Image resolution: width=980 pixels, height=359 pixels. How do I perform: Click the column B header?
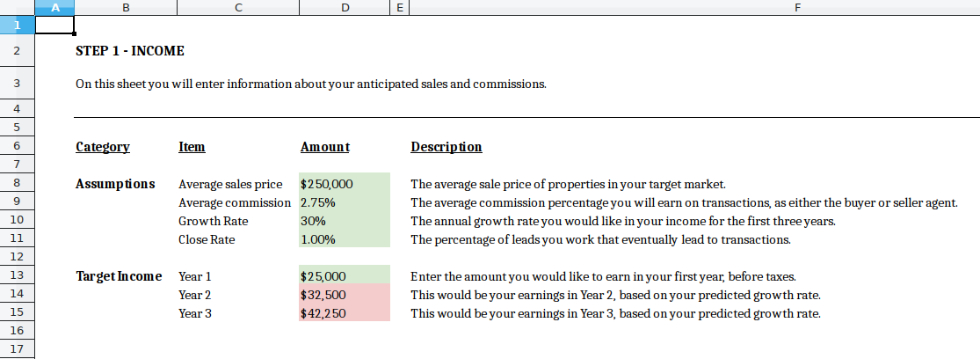pyautogui.click(x=126, y=8)
